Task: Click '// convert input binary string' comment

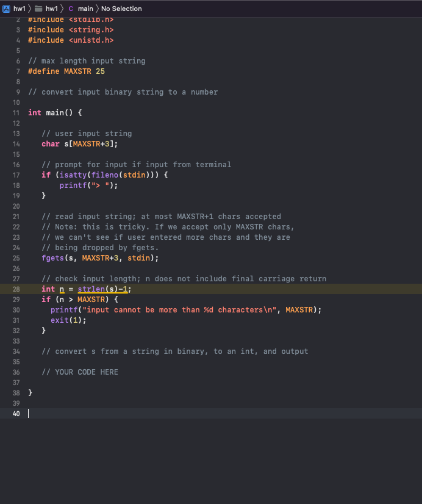Action: tap(123, 92)
